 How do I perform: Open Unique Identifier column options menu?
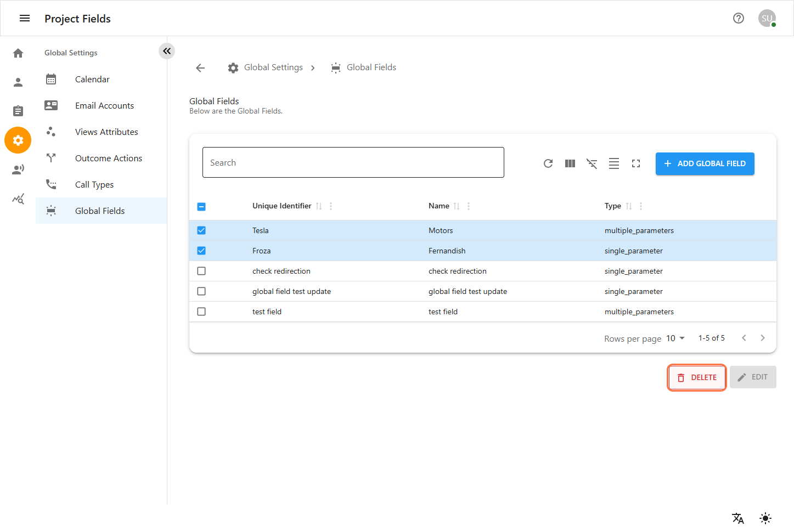331,206
